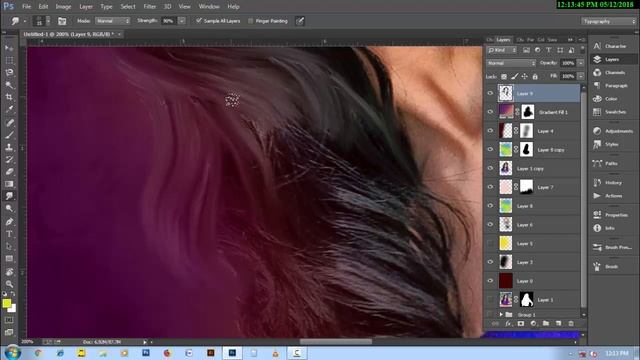Select the Gradient tool
The image size is (640, 360).
(9, 184)
